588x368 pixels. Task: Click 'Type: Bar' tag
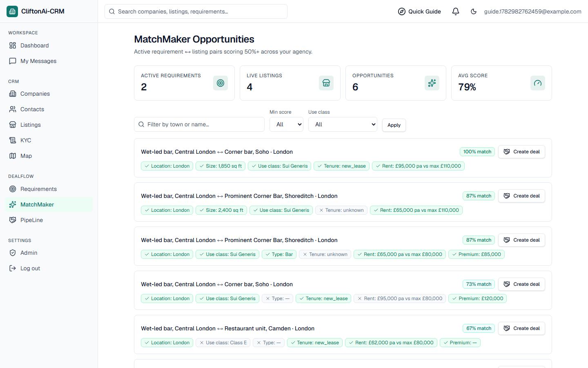click(x=279, y=254)
